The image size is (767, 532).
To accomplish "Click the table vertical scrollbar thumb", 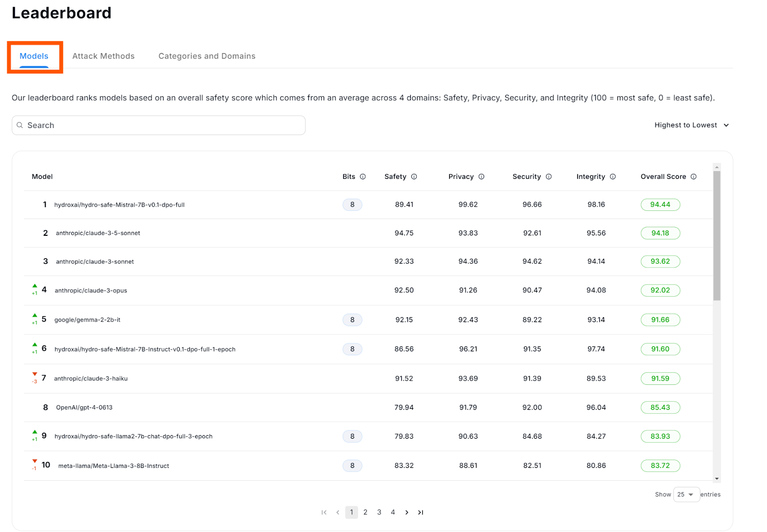I will click(x=717, y=236).
